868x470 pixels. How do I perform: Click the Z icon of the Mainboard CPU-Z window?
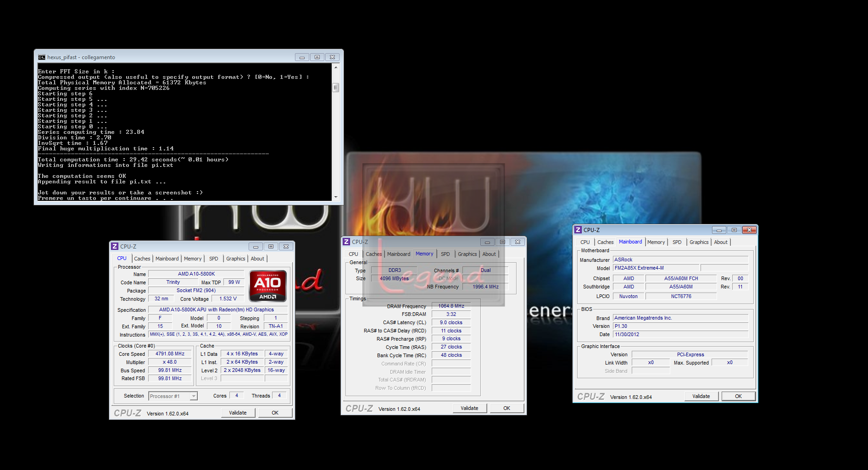coord(578,230)
